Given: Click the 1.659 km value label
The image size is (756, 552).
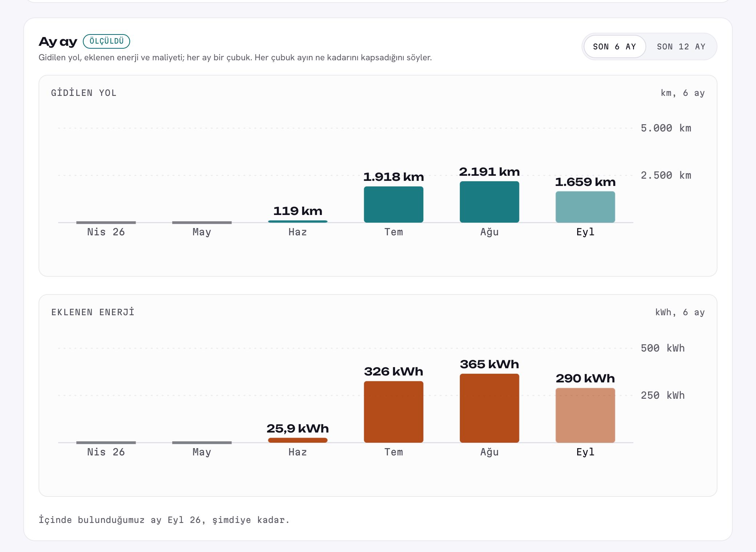Looking at the screenshot, I should [585, 182].
